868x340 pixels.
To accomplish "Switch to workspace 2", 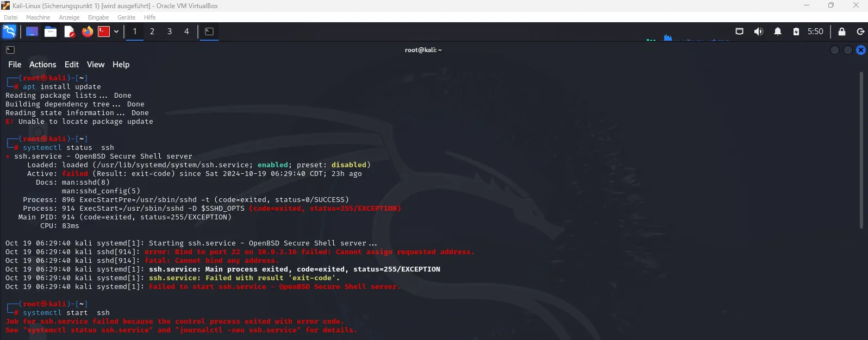I will tap(152, 32).
